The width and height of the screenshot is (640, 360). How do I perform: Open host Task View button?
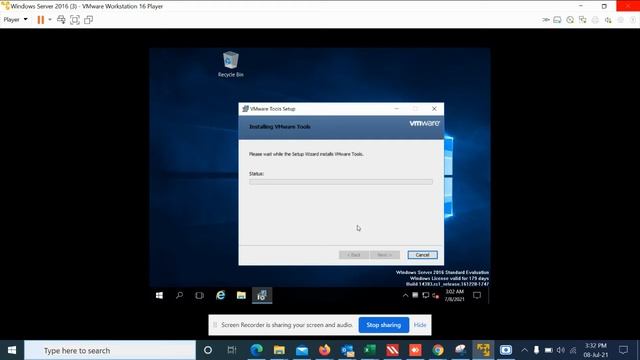[x=232, y=350]
